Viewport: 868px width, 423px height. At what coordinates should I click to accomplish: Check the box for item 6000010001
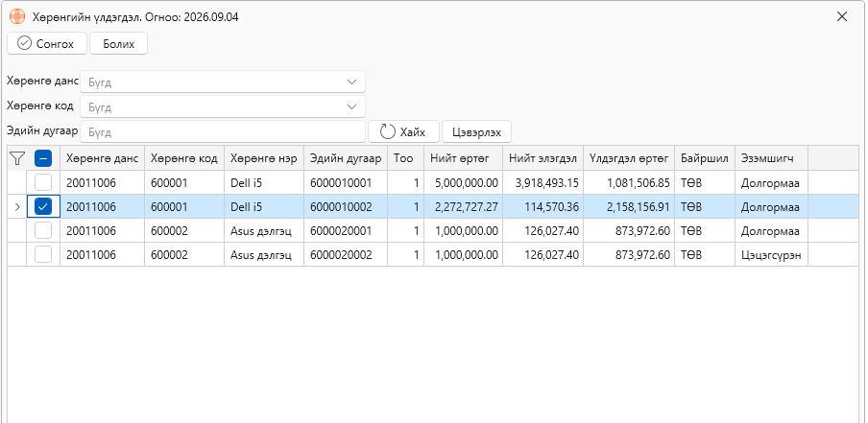coord(43,182)
